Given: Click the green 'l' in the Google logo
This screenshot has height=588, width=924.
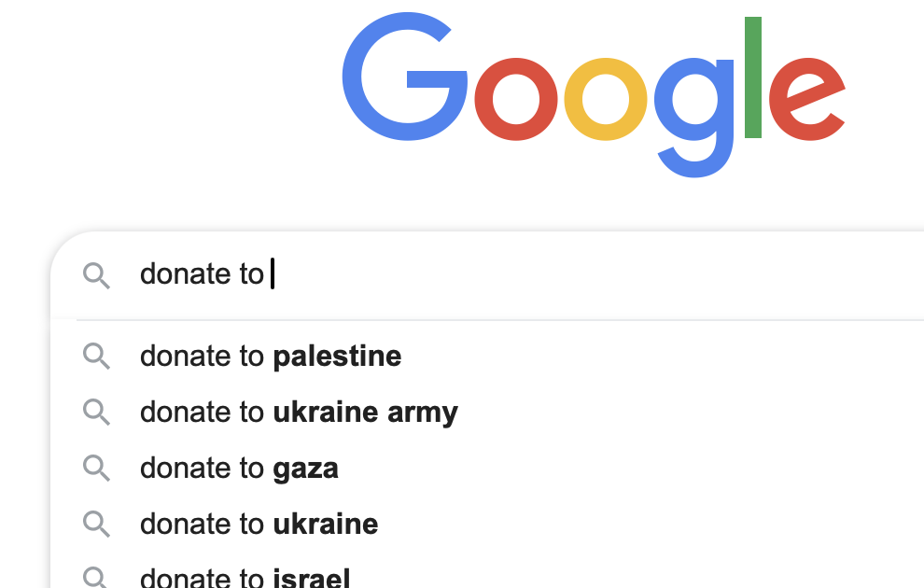Looking at the screenshot, I should click(x=753, y=77).
